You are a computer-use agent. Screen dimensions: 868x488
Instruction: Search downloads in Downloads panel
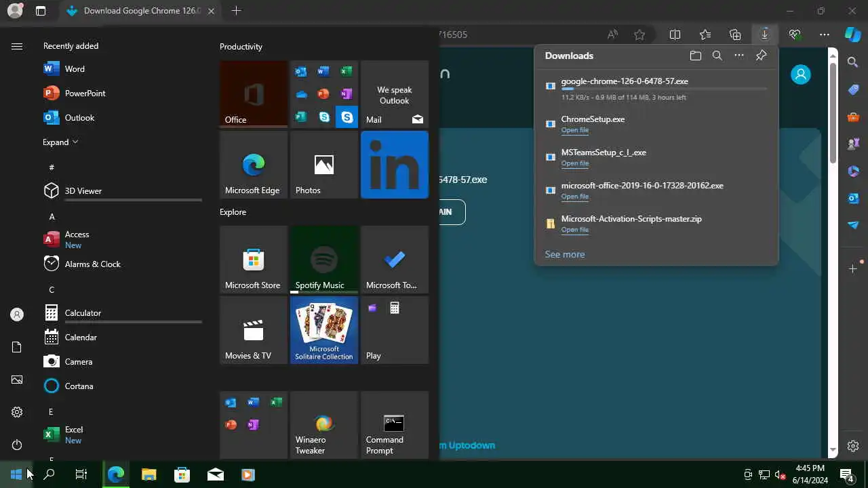click(717, 56)
